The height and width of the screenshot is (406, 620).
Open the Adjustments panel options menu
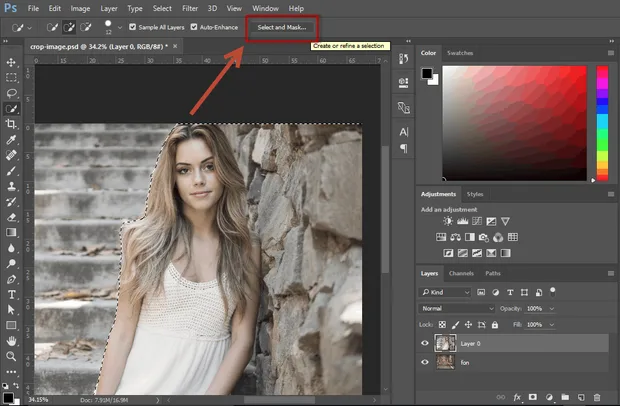click(x=611, y=194)
